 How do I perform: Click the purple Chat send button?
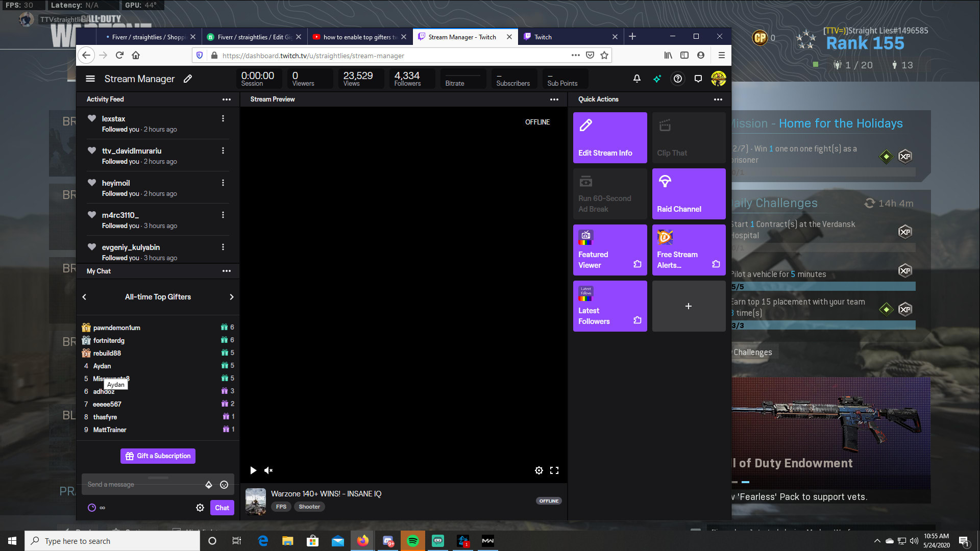click(x=222, y=508)
